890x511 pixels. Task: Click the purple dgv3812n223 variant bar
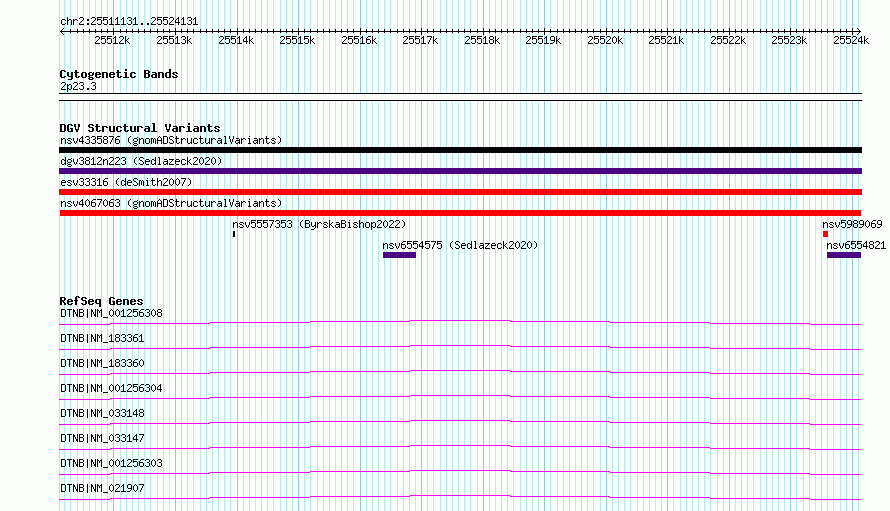pyautogui.click(x=460, y=171)
